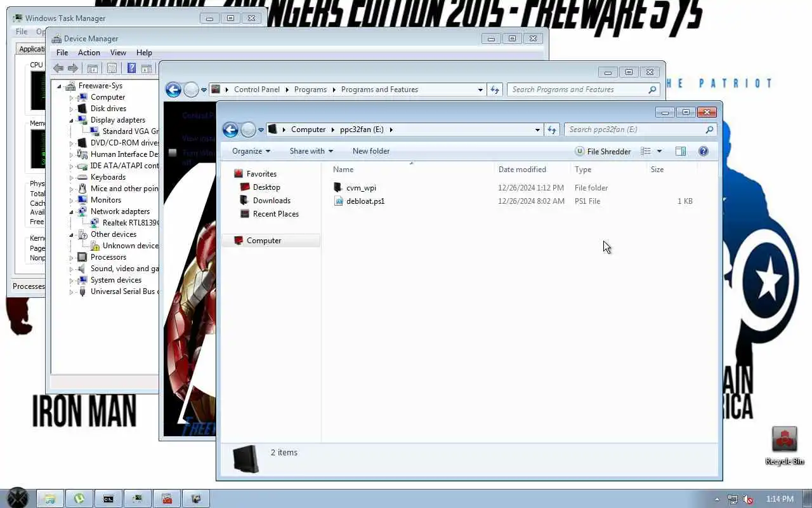Click Computer breadcrumb in Explorer address bar
Screen dimensions: 812x508
coord(308,130)
